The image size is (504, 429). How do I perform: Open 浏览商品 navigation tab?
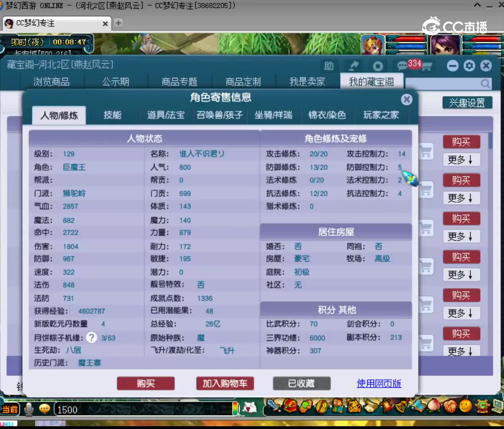[52, 82]
